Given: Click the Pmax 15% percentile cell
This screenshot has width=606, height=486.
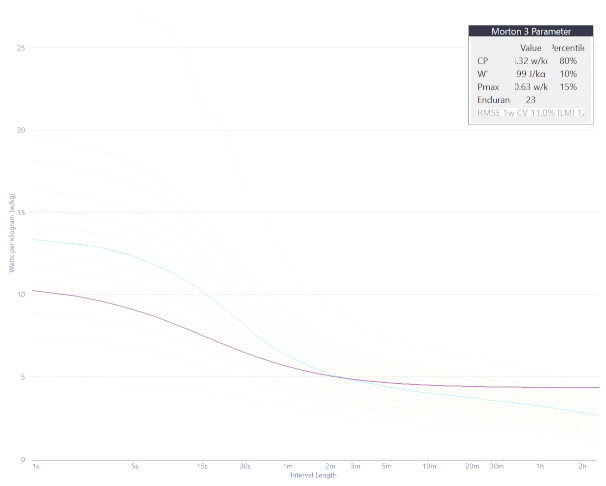Looking at the screenshot, I should coord(568,87).
